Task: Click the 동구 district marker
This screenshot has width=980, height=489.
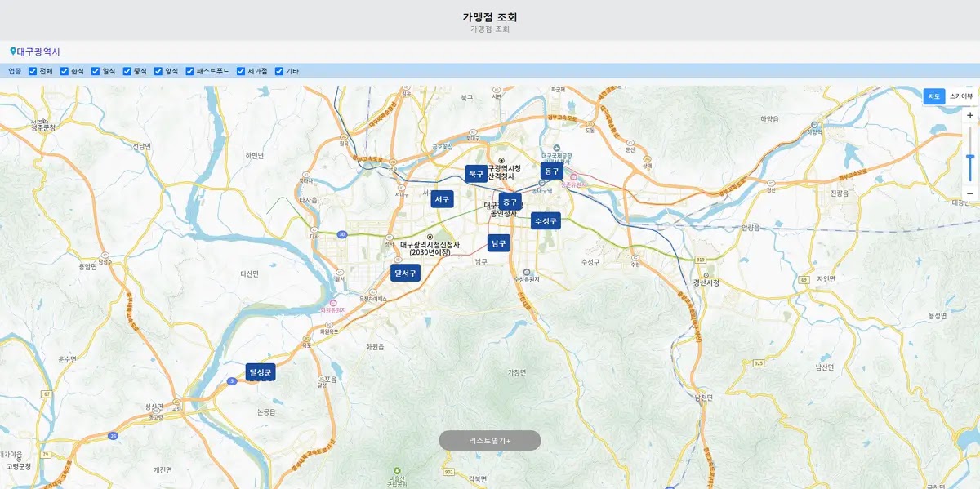Action: 552,171
